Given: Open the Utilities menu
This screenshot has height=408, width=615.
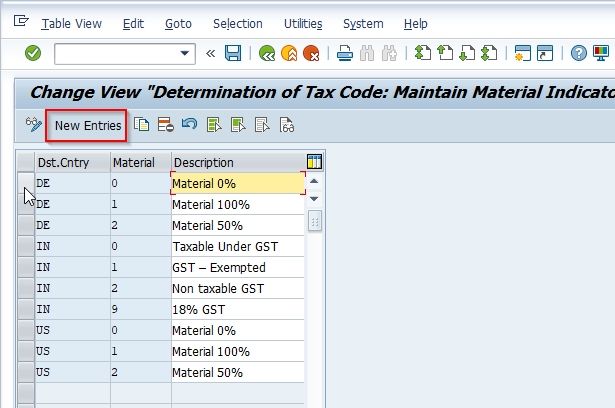Looking at the screenshot, I should pos(303,24).
